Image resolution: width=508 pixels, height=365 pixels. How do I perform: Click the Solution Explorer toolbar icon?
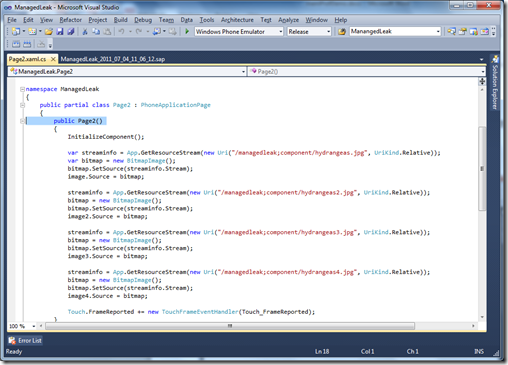tap(451, 31)
